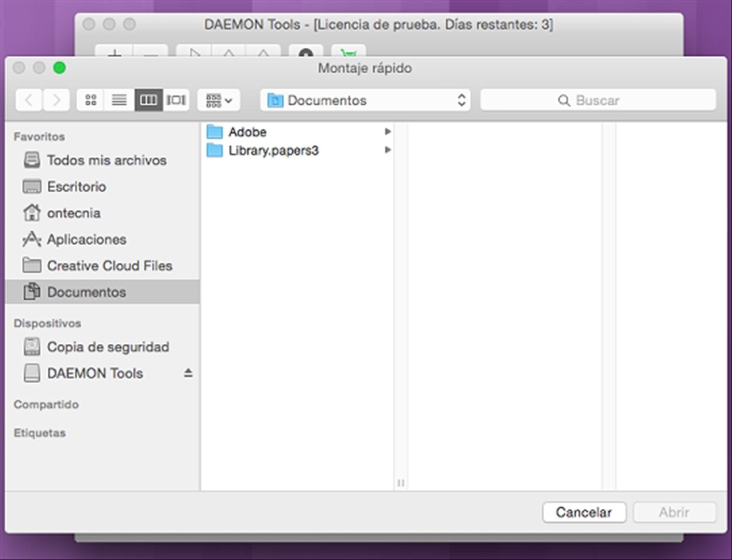The height and width of the screenshot is (560, 732).
Task: Click the Copia de seguridad drive icon
Action: point(32,346)
